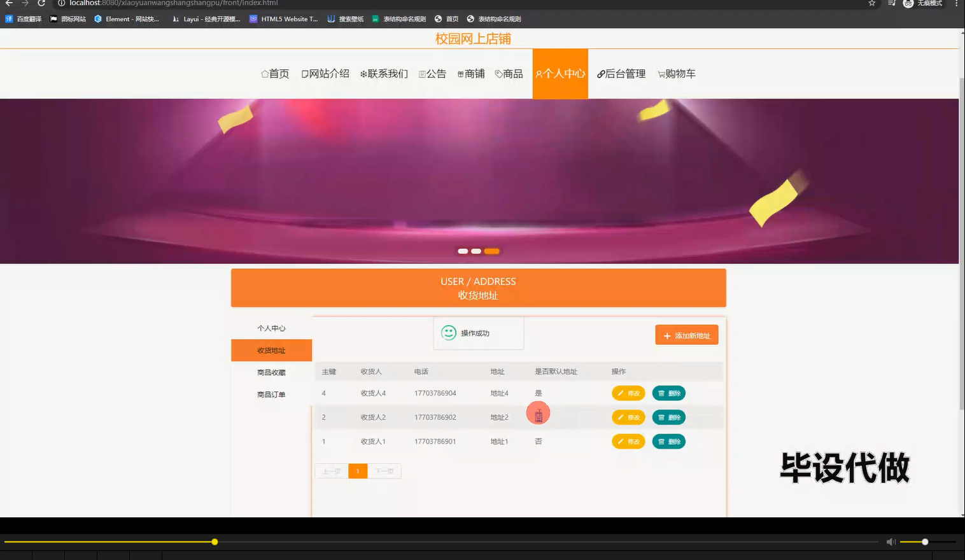965x560 pixels.
Task: Click page 1 in the pagination
Action: pos(358,471)
